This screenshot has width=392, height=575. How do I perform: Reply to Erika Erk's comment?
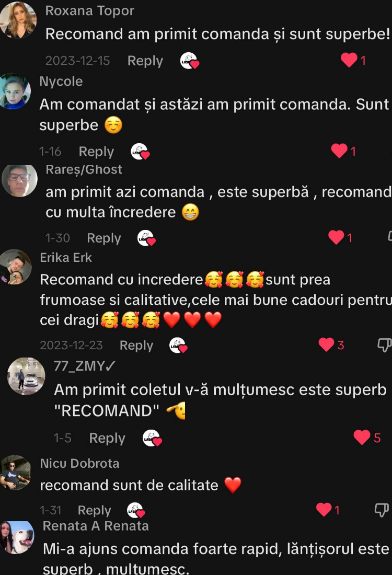point(136,346)
